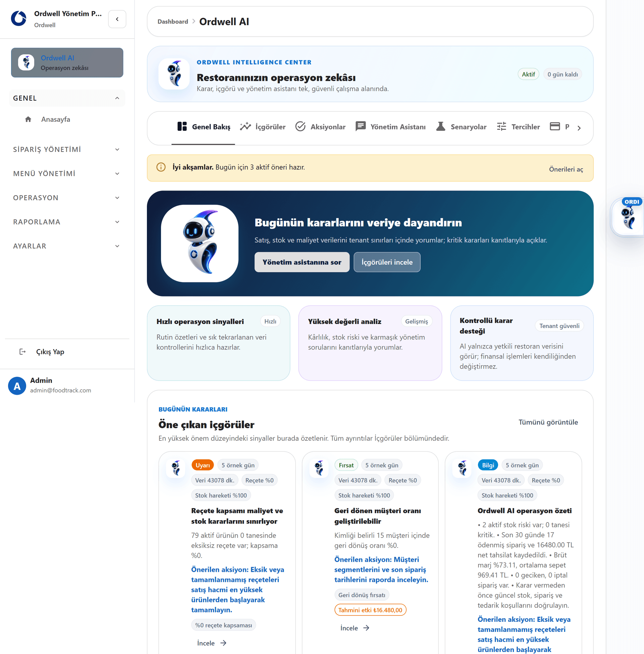
Task: Click the Senaryolar flask icon
Action: [x=440, y=126]
